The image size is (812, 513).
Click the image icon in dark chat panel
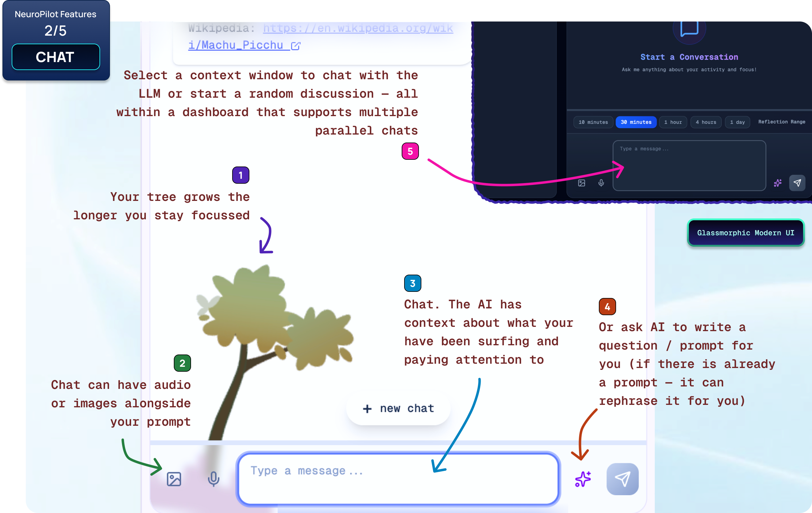point(582,183)
